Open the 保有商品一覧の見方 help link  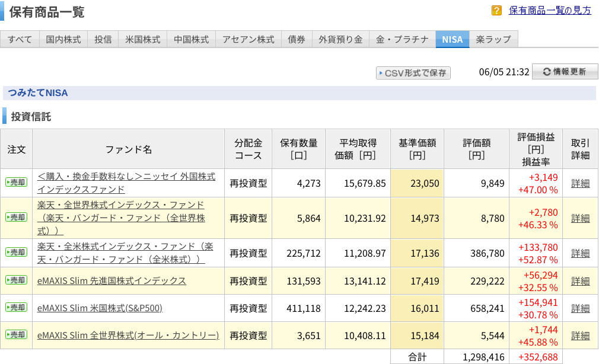[550, 10]
